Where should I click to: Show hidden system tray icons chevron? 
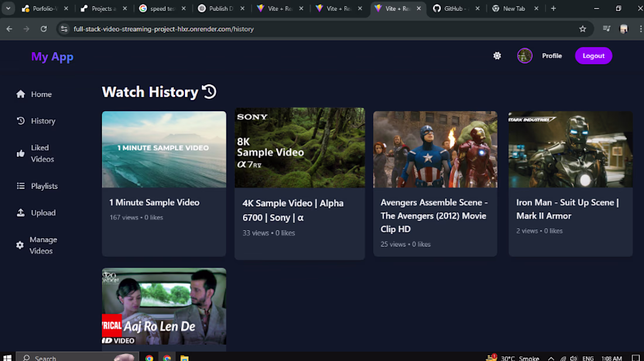pos(551,359)
